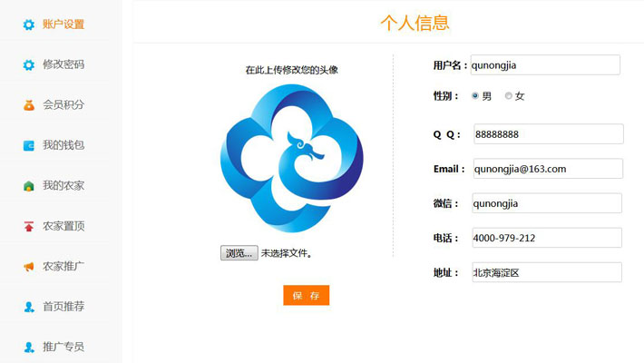Click the 电话 field label

(445, 238)
